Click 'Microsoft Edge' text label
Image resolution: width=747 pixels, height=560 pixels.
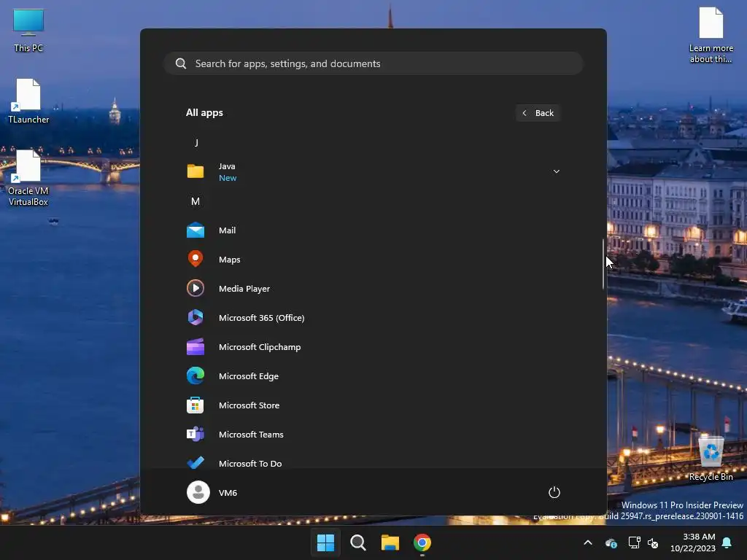click(x=249, y=376)
